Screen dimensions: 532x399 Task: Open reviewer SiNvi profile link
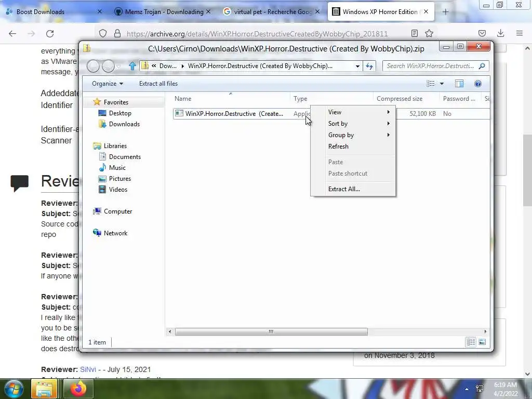[x=88, y=369]
